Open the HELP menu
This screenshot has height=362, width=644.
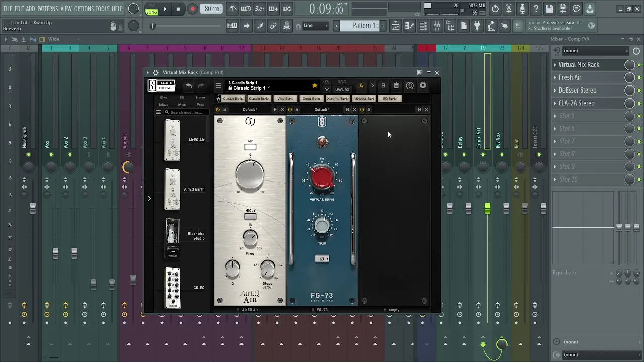click(117, 9)
